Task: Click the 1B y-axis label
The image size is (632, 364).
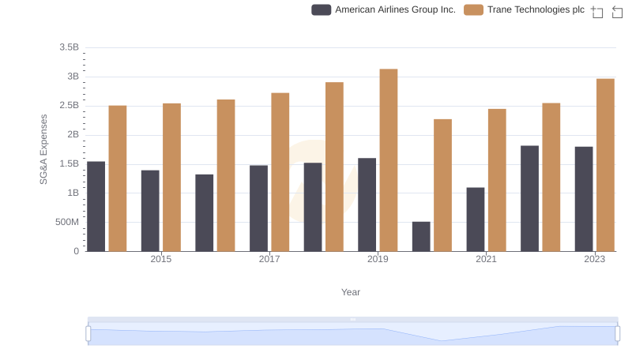Action: click(x=73, y=193)
